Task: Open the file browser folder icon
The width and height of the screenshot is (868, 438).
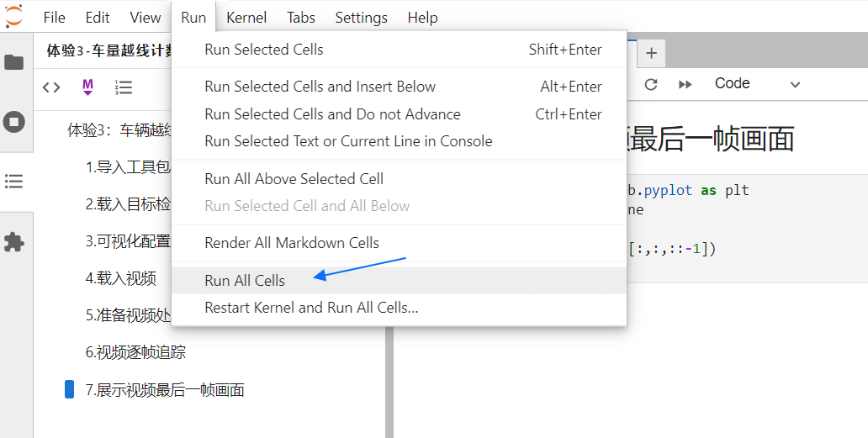Action: tap(14, 62)
